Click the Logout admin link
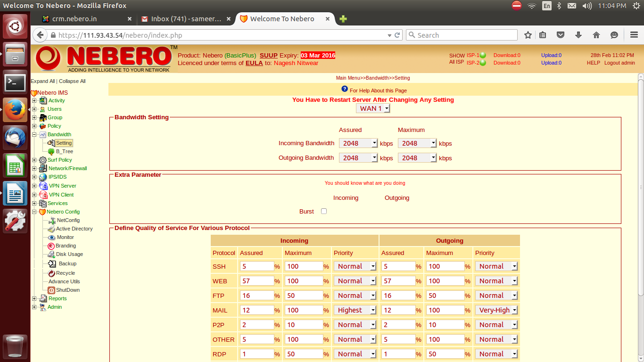The height and width of the screenshot is (362, 644). point(619,63)
